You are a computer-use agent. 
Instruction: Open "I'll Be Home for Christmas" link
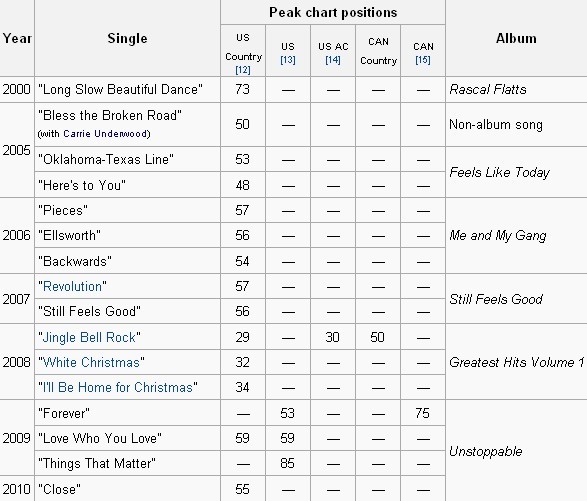pyautogui.click(x=118, y=387)
